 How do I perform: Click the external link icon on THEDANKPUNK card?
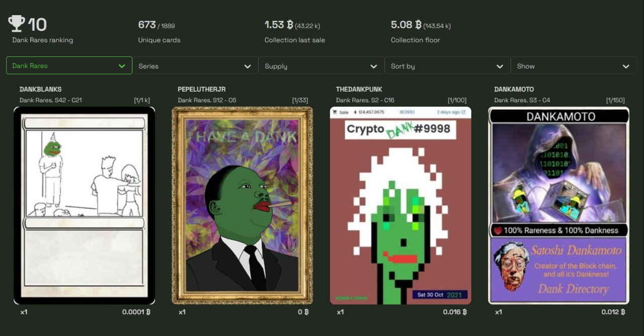(463, 112)
